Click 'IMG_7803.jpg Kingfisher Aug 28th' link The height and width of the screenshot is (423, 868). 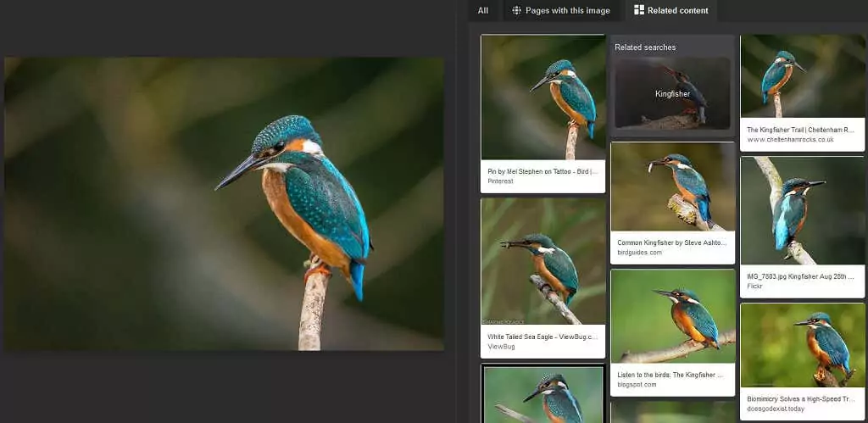(x=801, y=276)
